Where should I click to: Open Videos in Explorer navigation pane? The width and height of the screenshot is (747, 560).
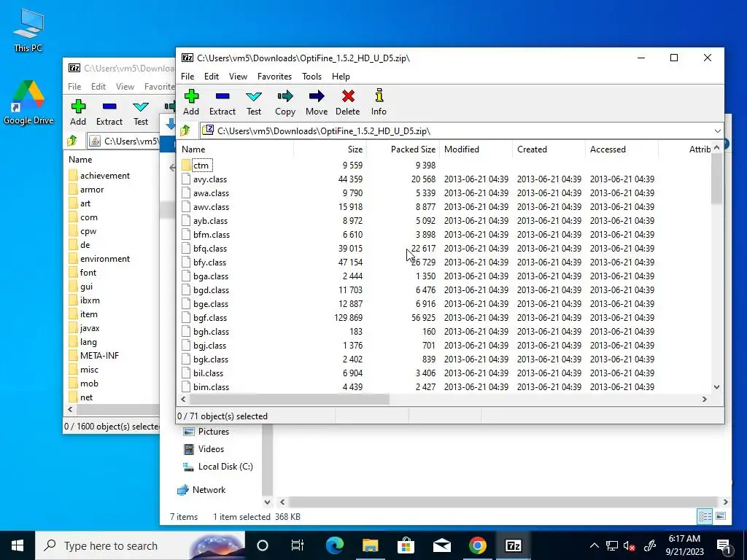tap(211, 449)
